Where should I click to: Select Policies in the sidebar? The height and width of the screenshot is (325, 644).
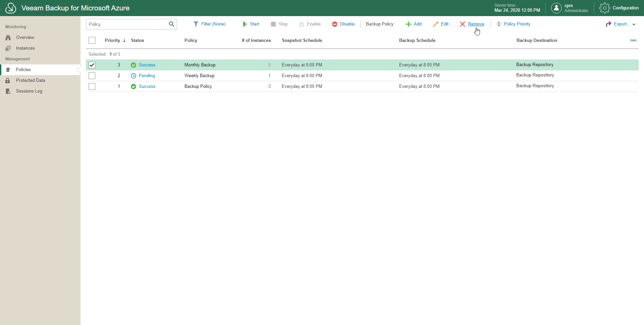coord(23,70)
